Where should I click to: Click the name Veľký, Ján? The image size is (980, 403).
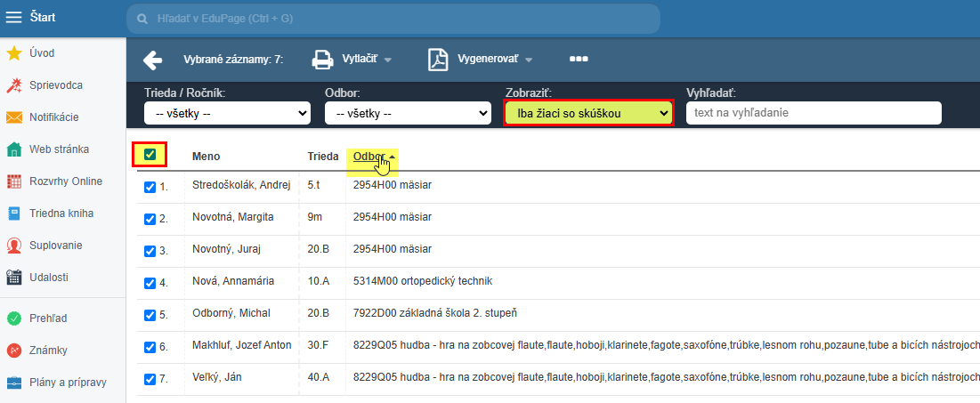coord(217,377)
